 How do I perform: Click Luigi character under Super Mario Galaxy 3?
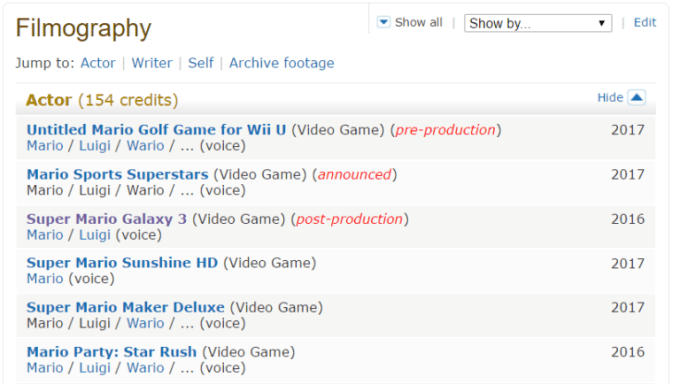[95, 235]
